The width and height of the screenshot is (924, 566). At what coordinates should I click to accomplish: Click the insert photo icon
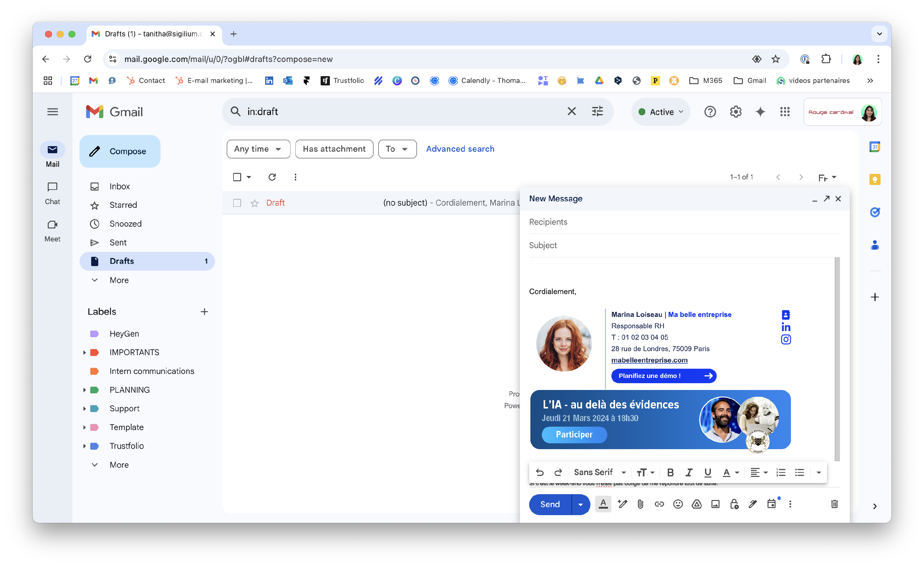pos(715,504)
